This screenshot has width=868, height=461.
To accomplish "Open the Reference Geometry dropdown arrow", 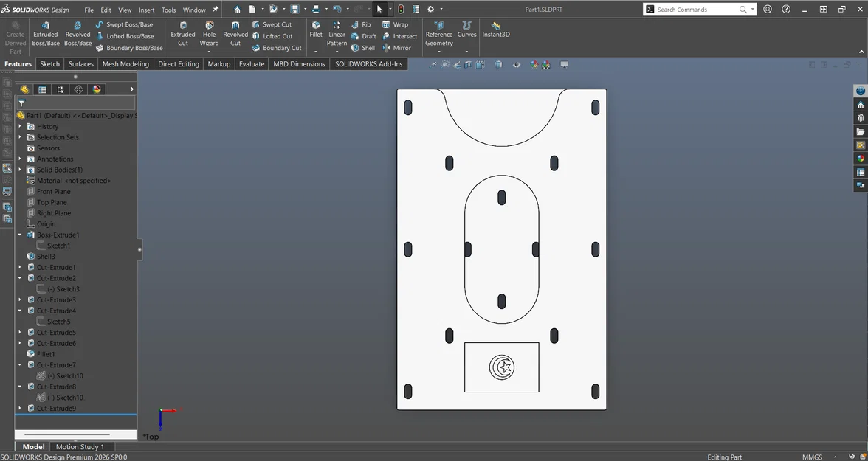I will pos(439,52).
